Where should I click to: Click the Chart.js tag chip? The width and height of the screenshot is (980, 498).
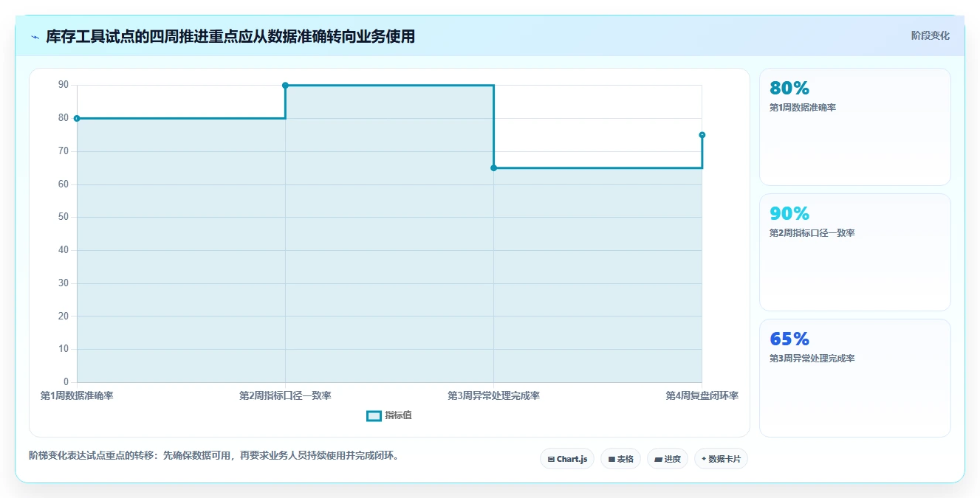click(567, 459)
